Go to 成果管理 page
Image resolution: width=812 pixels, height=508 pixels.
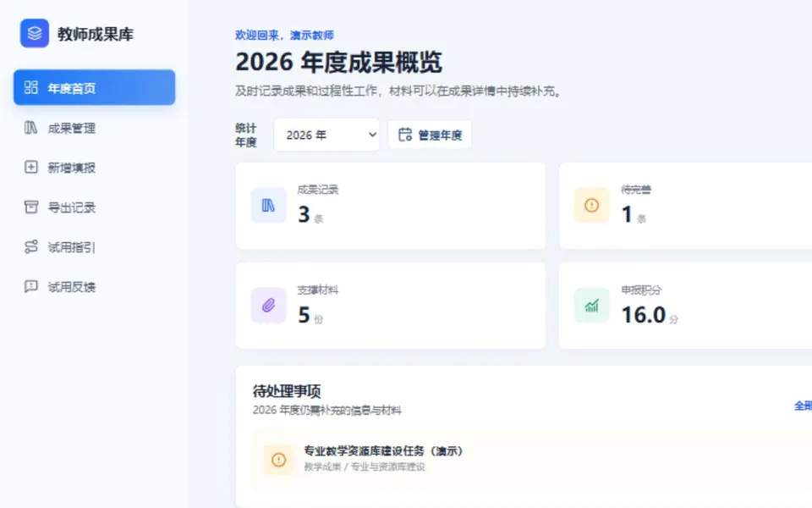click(x=94, y=128)
